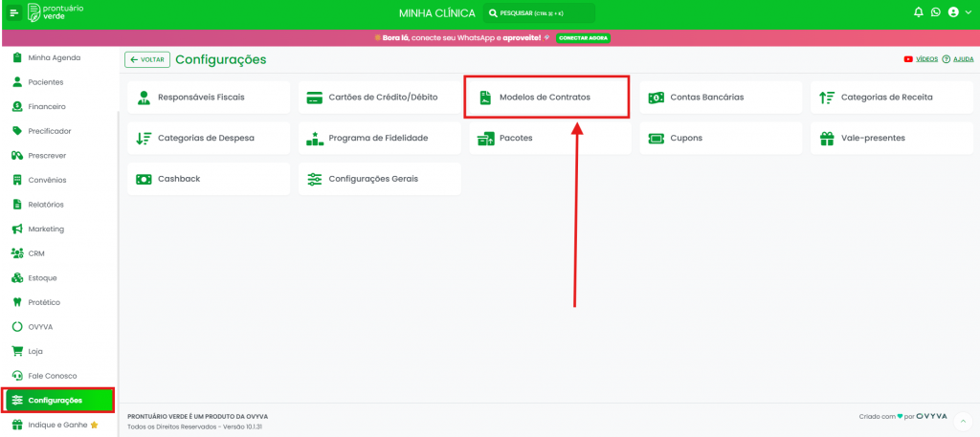Open the Vídeos link
This screenshot has height=437, width=980.
921,59
